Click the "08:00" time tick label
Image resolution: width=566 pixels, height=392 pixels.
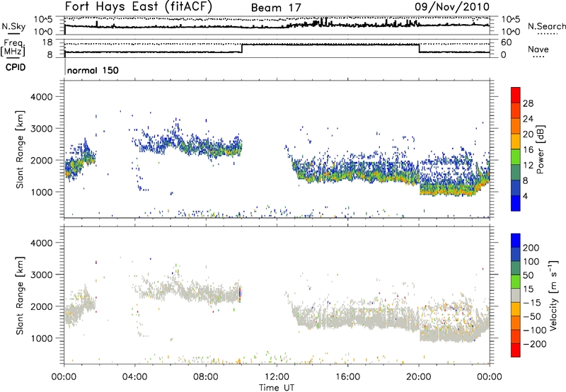tap(206, 377)
